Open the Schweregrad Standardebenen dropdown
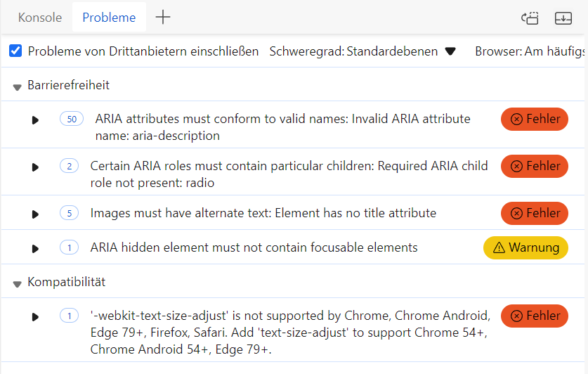The width and height of the screenshot is (588, 374). point(362,51)
